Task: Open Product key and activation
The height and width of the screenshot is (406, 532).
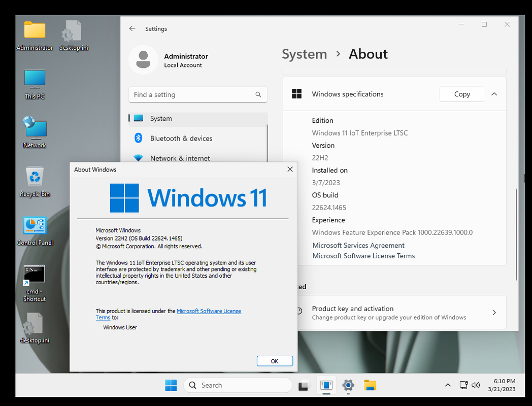Action: tap(394, 313)
